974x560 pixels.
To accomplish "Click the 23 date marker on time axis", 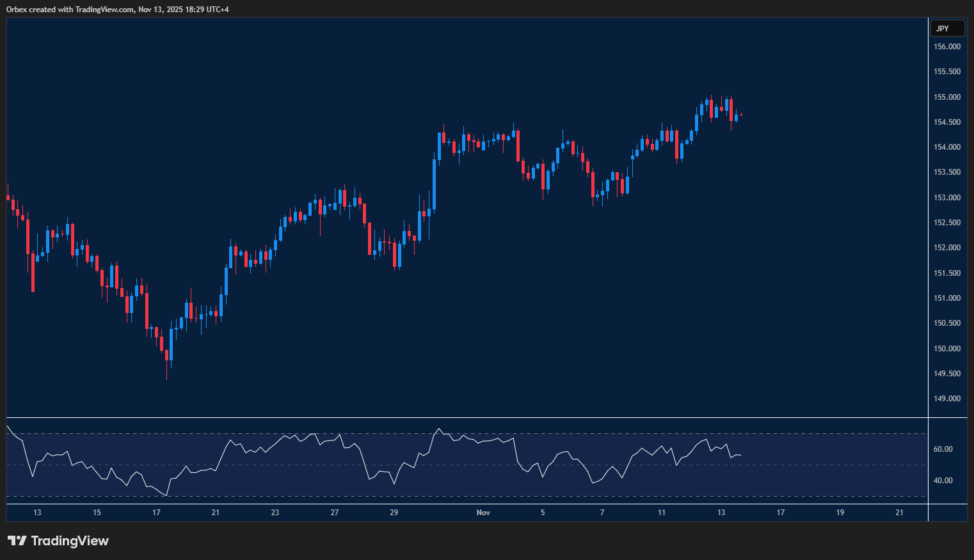I will tap(275, 513).
